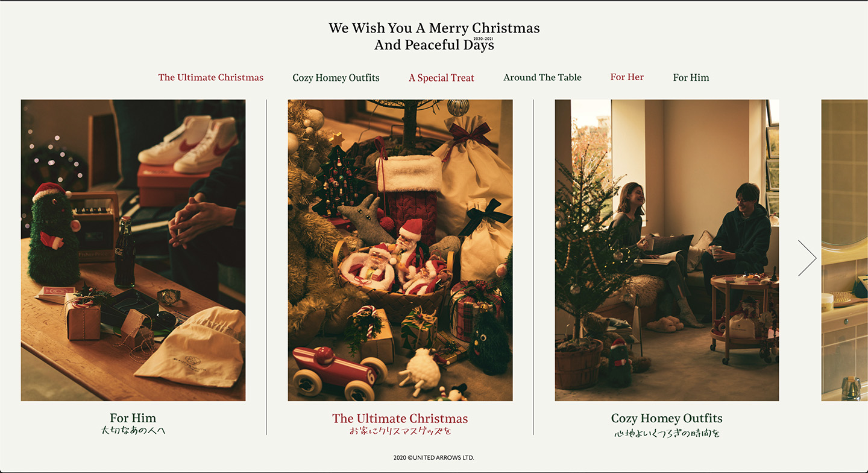This screenshot has height=473, width=868.
Task: Click the For Him caption title
Action: pyautogui.click(x=133, y=418)
